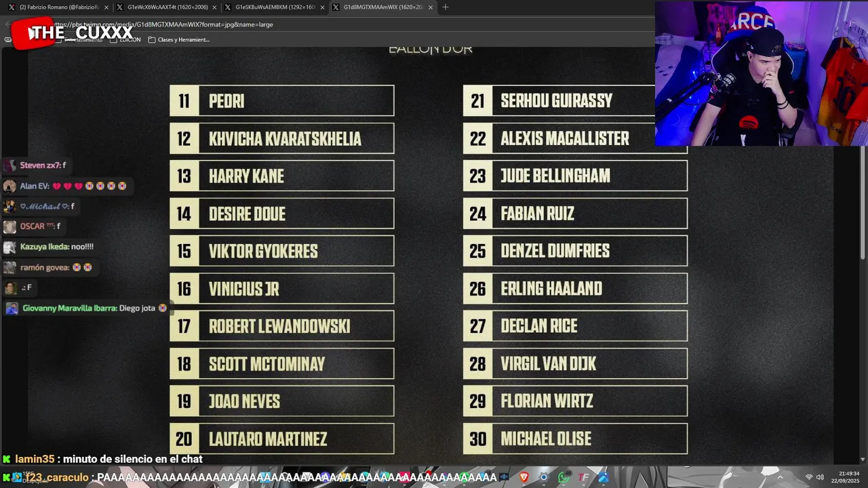Click rank 28 VIRGIL VAN DIJK
This screenshot has width=868, height=488.
point(575,363)
